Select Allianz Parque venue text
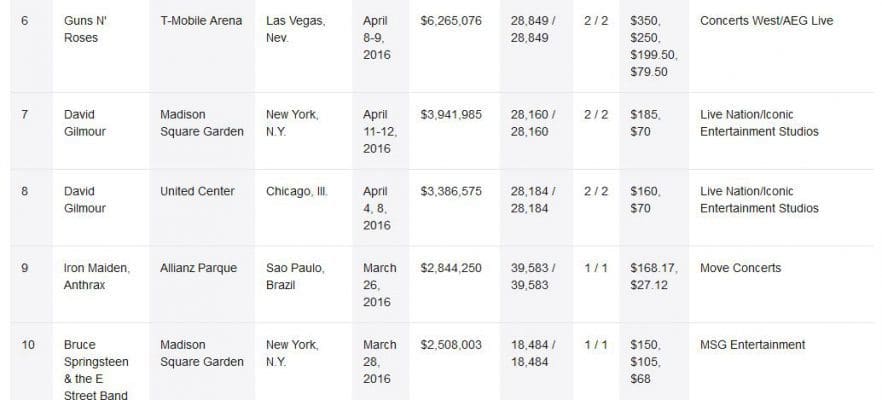Screen dimensions: 882x400 (198, 268)
